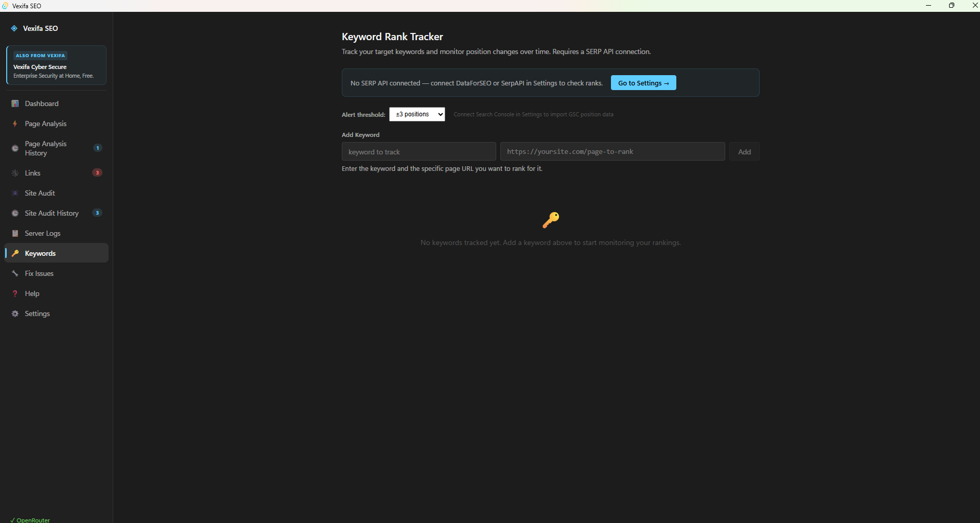Click the Settings gear icon
Screen dimensions: 980x523
(15, 313)
